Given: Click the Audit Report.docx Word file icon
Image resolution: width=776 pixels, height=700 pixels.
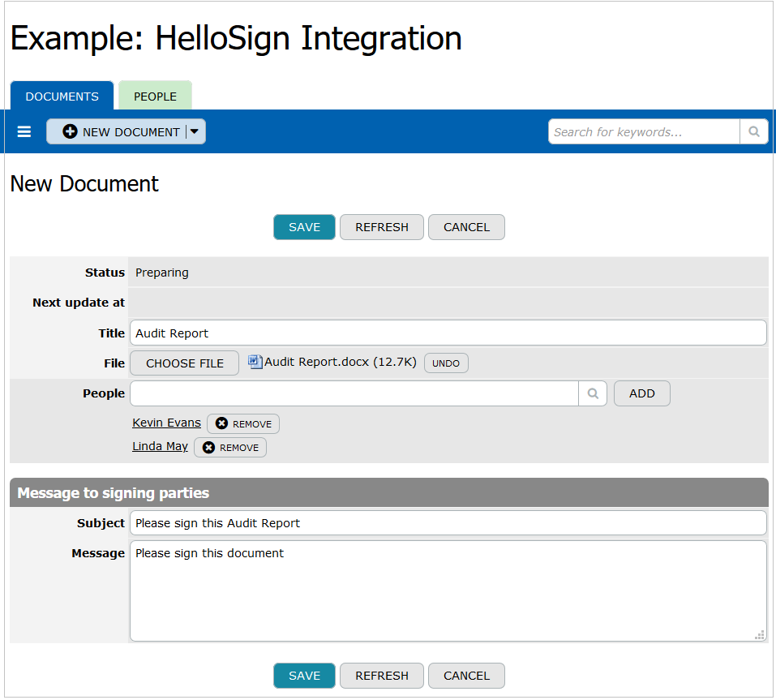Looking at the screenshot, I should click(x=255, y=362).
